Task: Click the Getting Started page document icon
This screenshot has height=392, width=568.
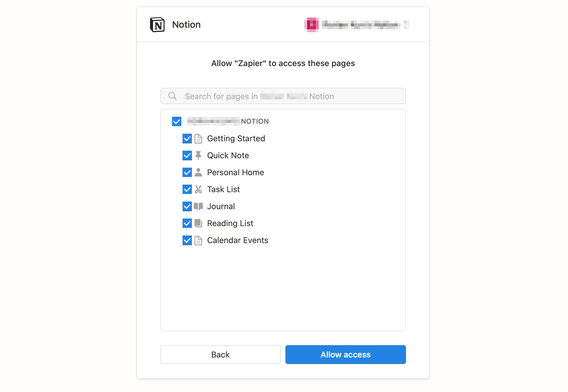Action: click(198, 139)
